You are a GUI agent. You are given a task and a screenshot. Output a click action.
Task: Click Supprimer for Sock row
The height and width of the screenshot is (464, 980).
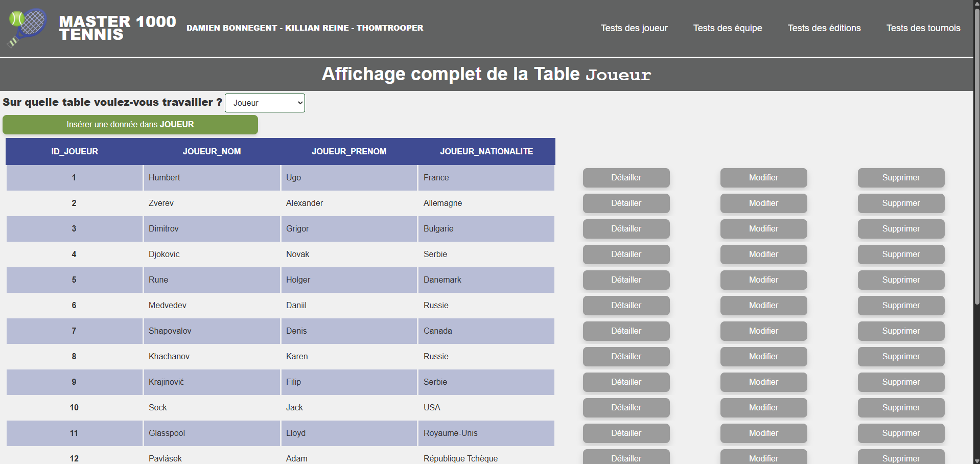(901, 408)
